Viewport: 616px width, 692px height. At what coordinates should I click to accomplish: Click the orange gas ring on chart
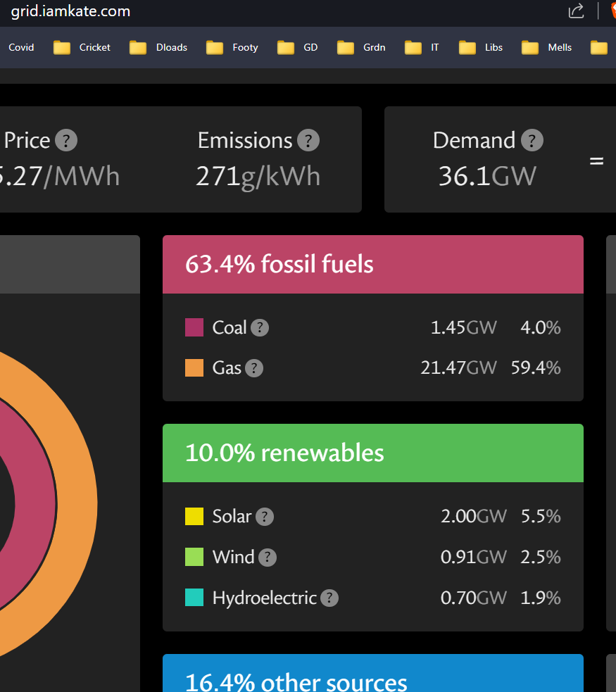[x=76, y=507]
